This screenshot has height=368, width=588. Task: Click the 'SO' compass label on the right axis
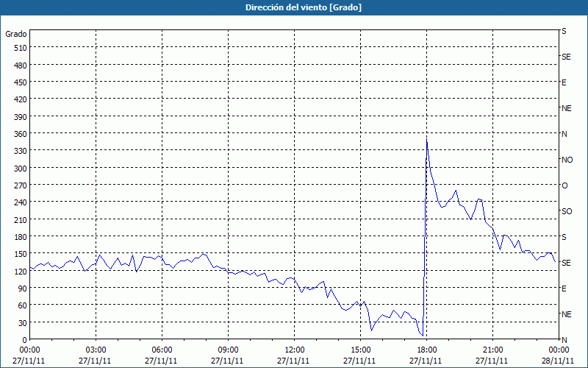point(567,211)
